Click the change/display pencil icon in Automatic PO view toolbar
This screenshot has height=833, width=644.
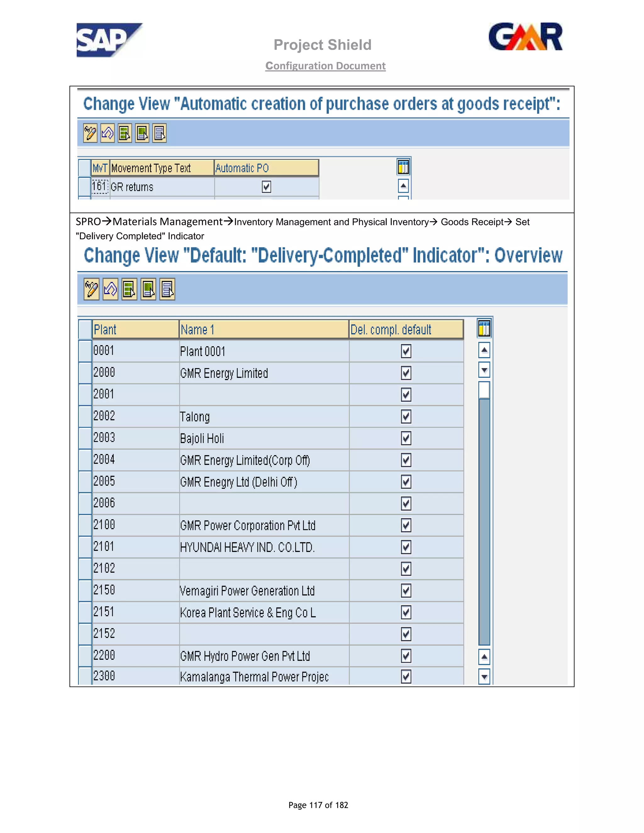click(90, 133)
